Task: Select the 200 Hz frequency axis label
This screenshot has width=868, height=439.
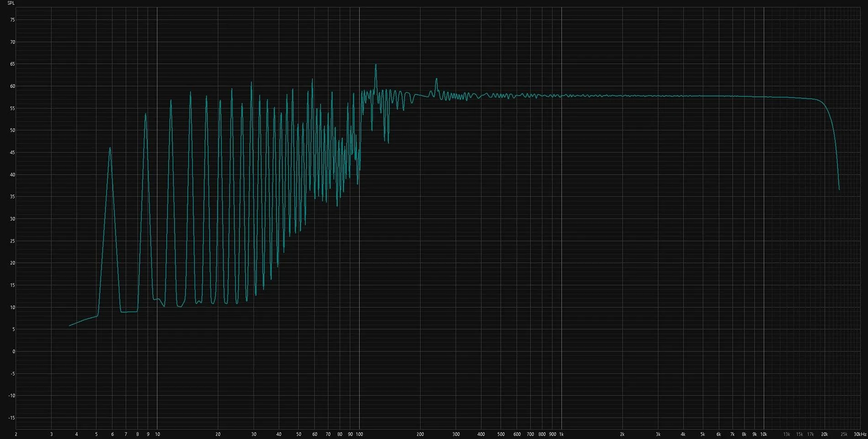Action: [x=420, y=434]
